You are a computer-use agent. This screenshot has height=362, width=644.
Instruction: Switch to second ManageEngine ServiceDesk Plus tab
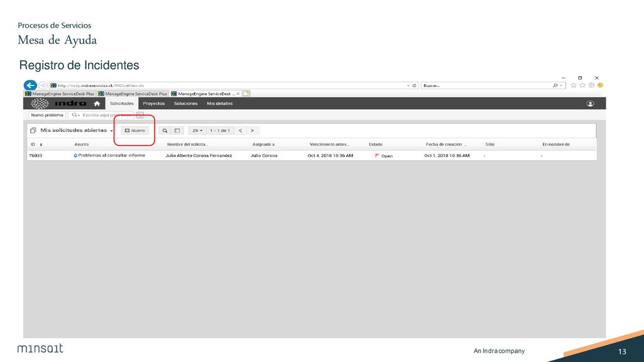click(x=133, y=94)
